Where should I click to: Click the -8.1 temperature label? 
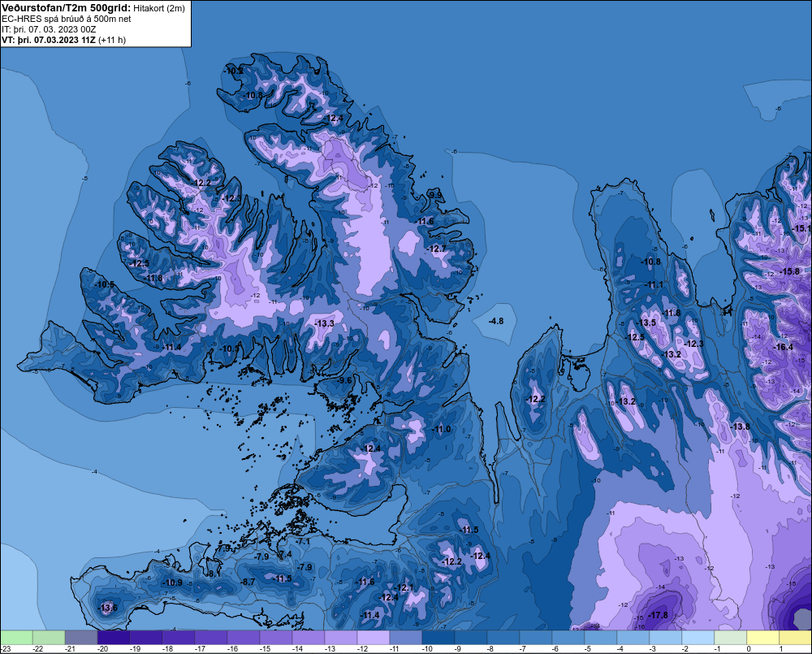click(214, 574)
